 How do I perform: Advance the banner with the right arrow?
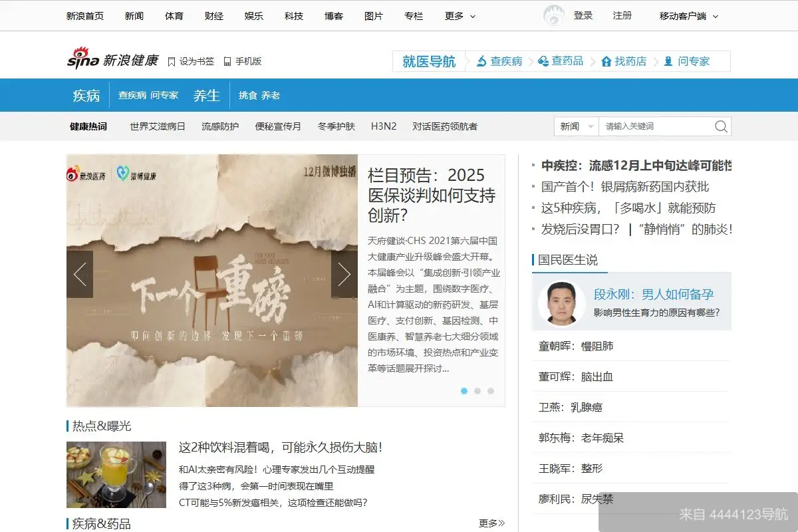[x=344, y=274]
